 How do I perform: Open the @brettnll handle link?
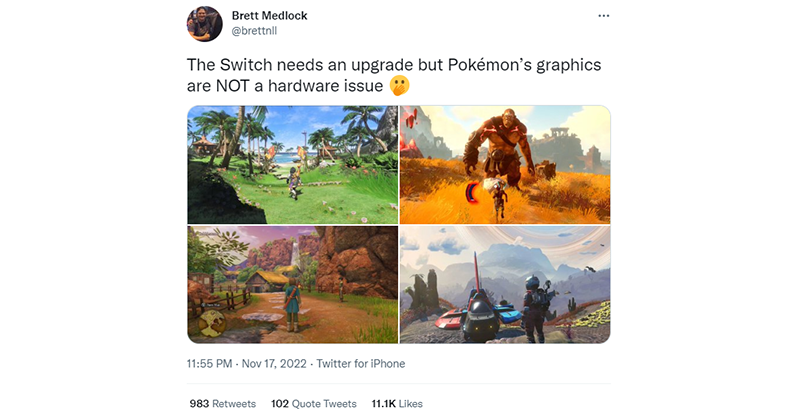point(254,31)
